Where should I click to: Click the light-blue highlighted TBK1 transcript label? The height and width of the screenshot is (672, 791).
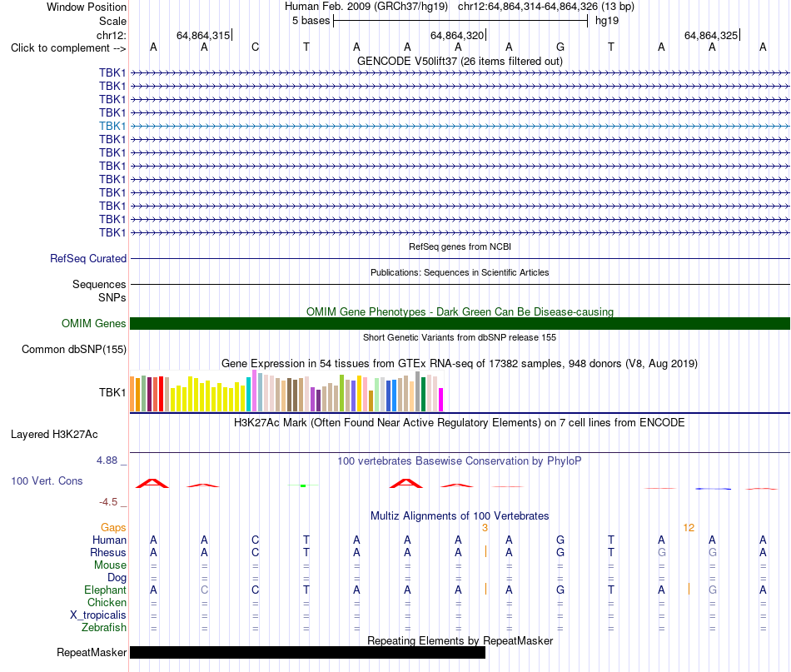(x=112, y=126)
